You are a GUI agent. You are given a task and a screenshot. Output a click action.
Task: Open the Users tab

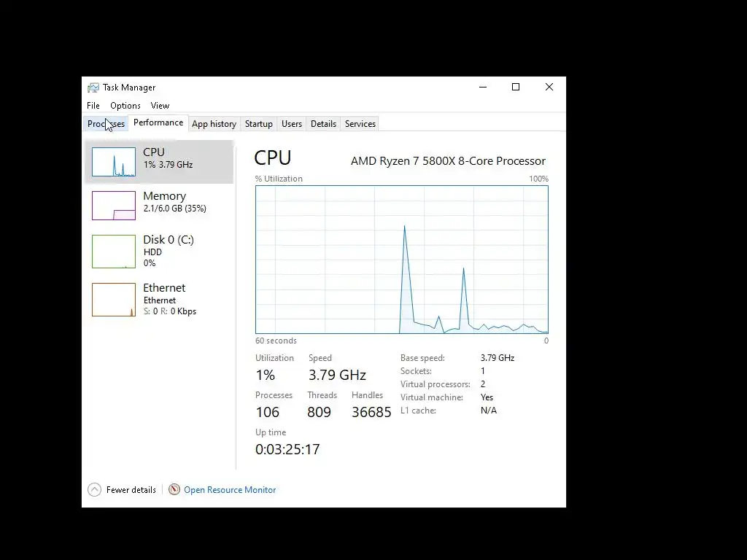[x=292, y=124]
